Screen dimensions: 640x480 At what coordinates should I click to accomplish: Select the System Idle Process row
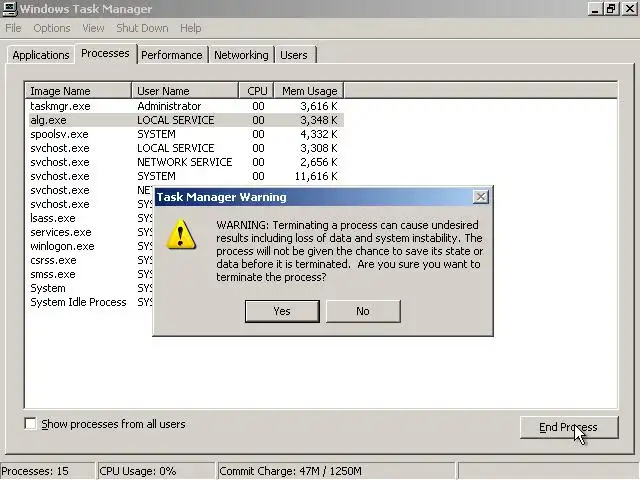(x=78, y=302)
